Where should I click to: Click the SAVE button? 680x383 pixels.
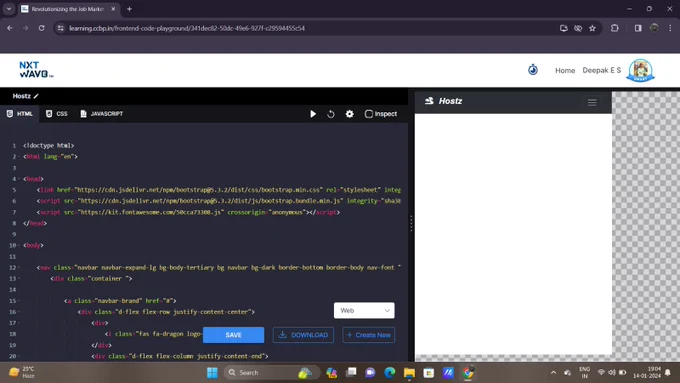click(233, 335)
